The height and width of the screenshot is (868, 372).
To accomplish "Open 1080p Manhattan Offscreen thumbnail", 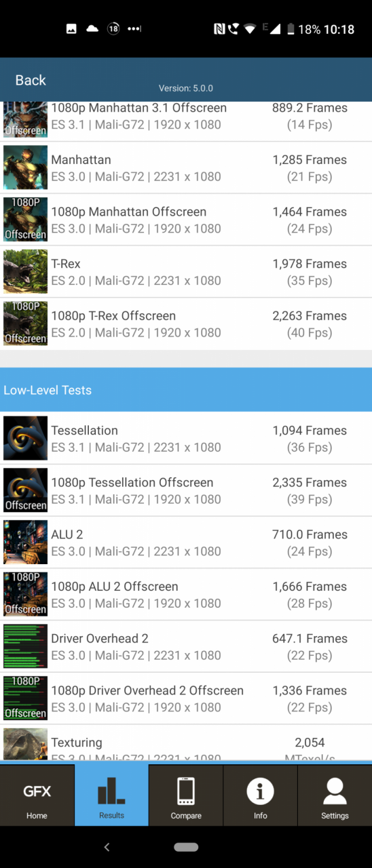I will (25, 220).
